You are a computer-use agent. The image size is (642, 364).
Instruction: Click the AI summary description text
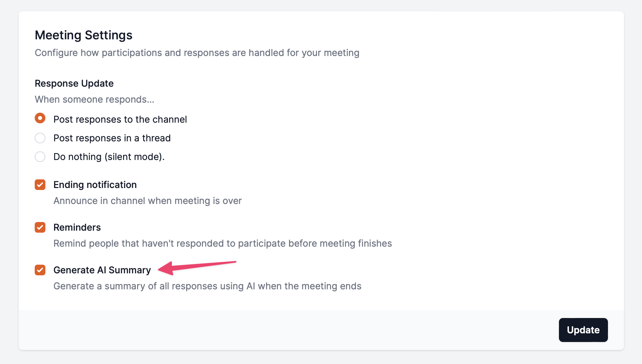(x=207, y=286)
